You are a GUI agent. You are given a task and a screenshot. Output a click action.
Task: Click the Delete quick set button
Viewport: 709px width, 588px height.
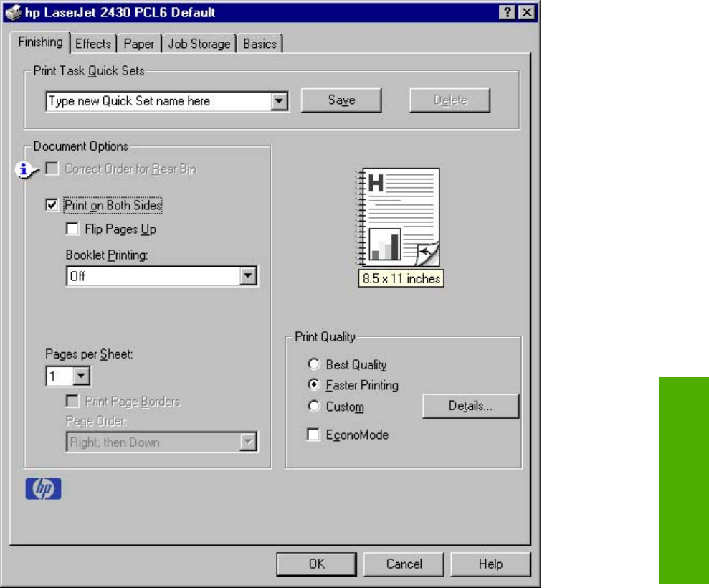tap(450, 100)
